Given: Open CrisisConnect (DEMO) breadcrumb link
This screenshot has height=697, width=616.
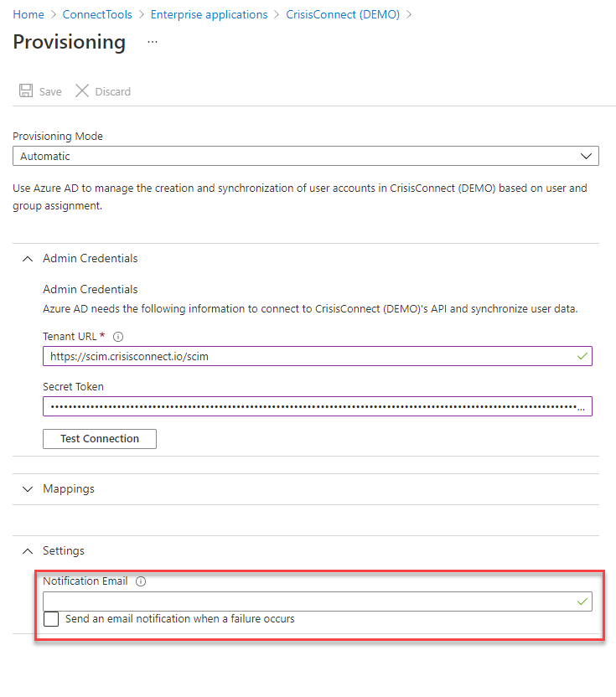Looking at the screenshot, I should pos(343,15).
